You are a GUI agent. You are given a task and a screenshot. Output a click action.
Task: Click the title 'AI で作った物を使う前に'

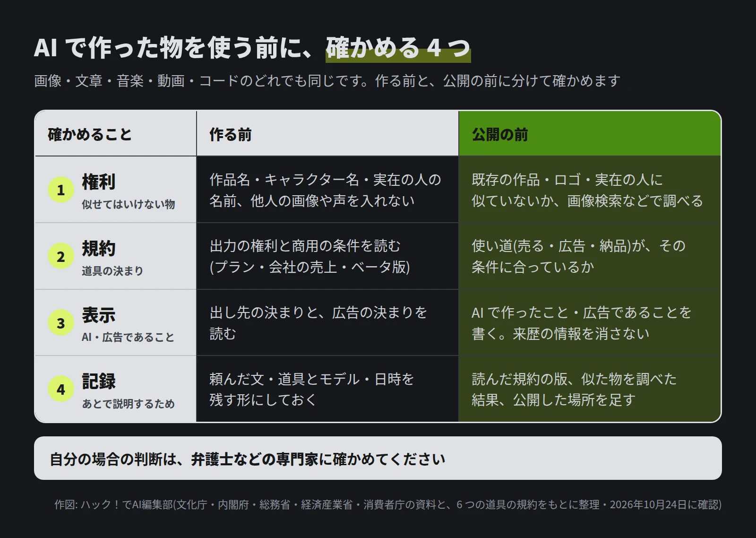click(173, 48)
